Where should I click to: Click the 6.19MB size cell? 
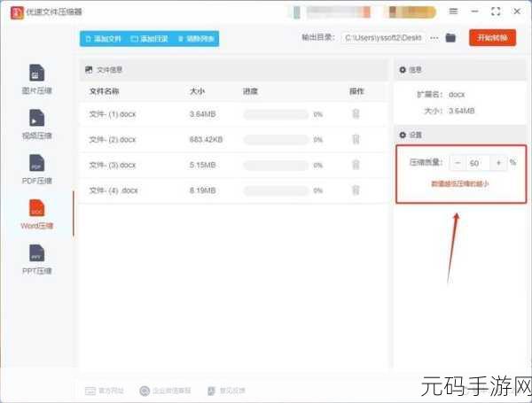pyautogui.click(x=202, y=190)
